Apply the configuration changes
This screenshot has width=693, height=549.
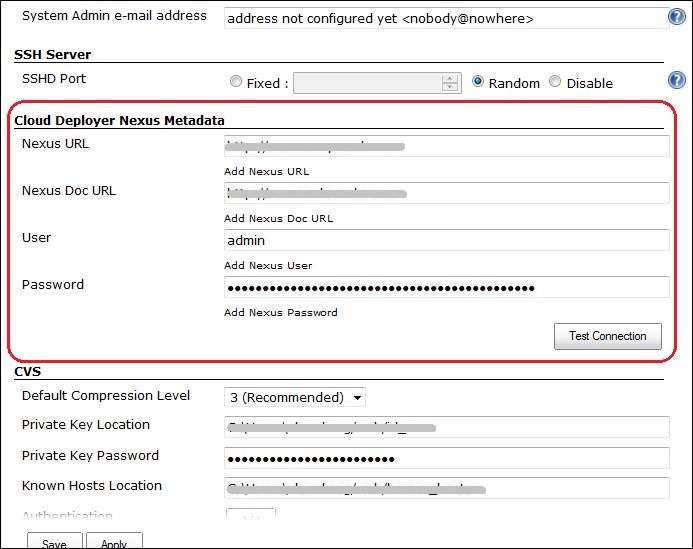pos(114,542)
